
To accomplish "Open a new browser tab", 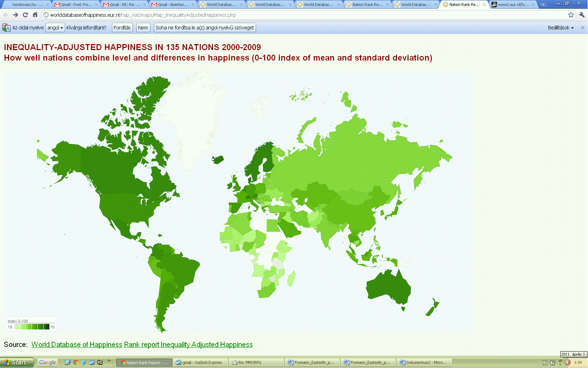I will click(543, 5).
